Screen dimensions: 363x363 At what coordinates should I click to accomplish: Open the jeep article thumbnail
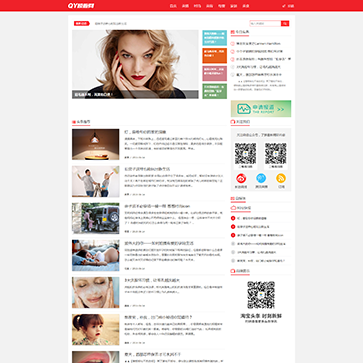coord(96,218)
